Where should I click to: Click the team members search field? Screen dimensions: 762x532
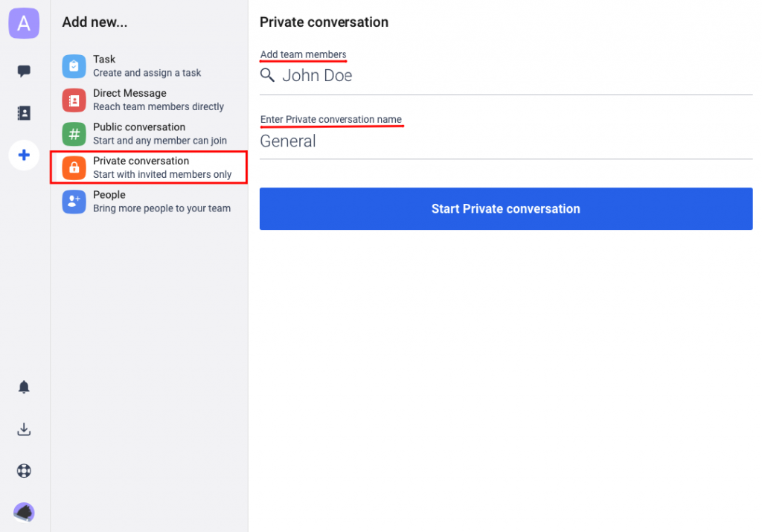tap(372, 74)
